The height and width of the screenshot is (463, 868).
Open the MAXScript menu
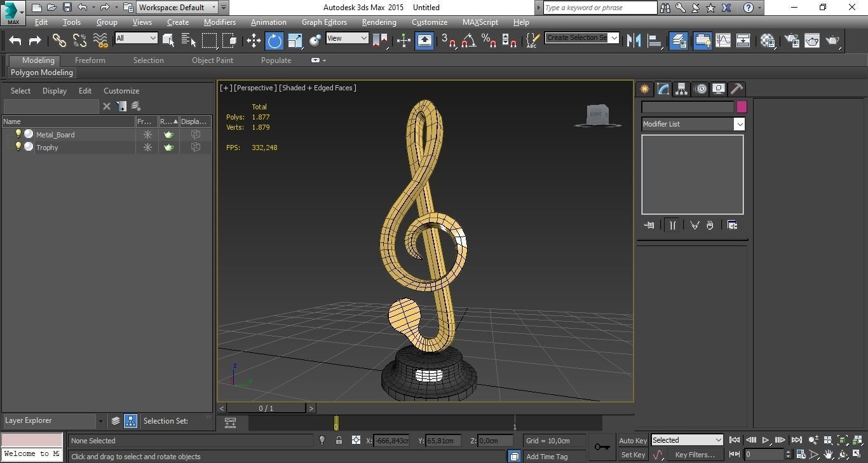point(480,22)
